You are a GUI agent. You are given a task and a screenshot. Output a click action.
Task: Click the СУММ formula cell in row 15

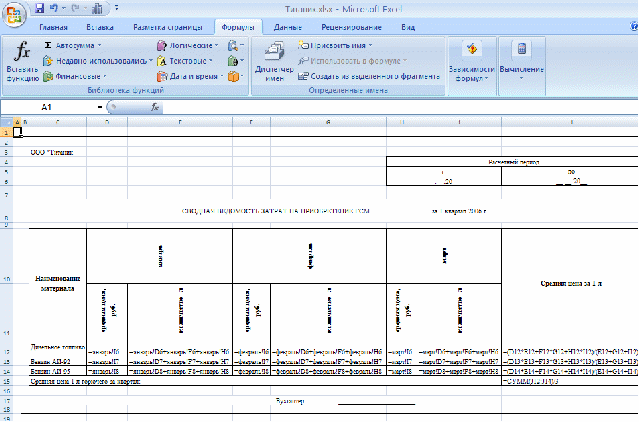pyautogui.click(x=570, y=381)
